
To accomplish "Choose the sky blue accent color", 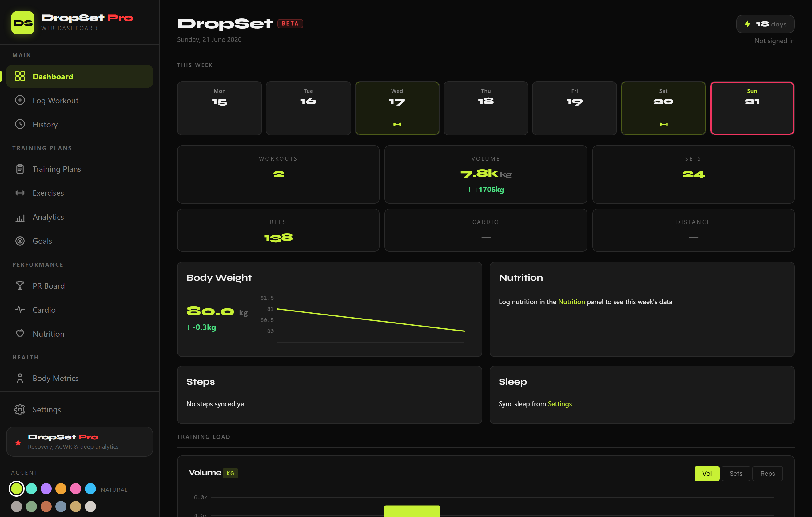I will [x=90, y=489].
